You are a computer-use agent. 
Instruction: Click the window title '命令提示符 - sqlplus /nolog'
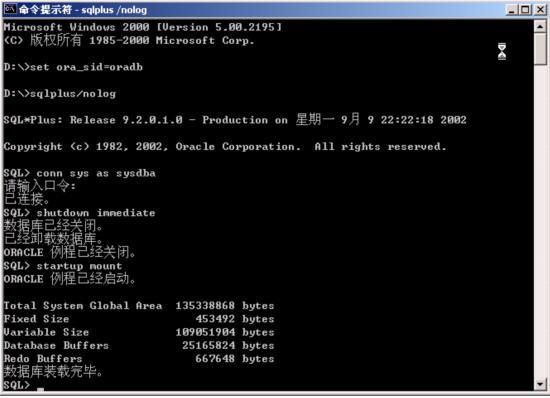pos(82,9)
